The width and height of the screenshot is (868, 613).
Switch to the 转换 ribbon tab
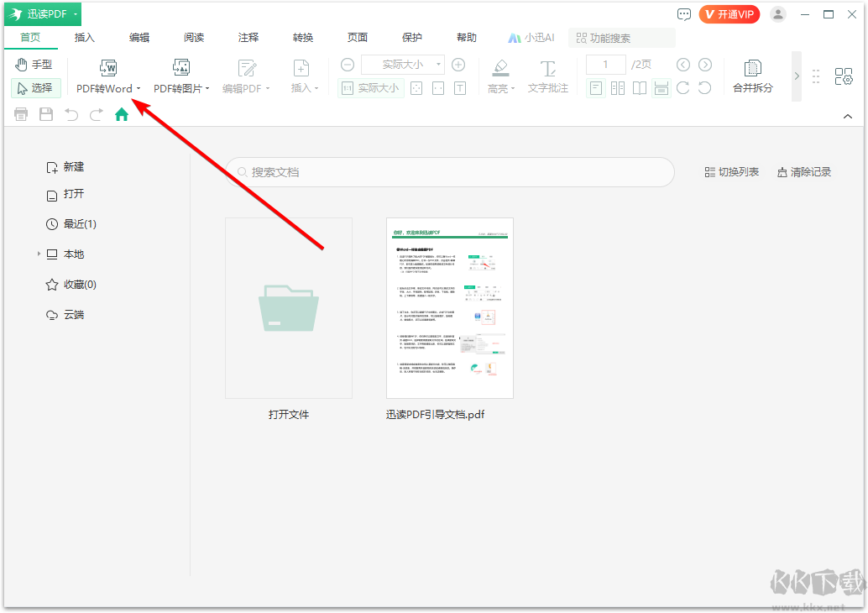(302, 37)
